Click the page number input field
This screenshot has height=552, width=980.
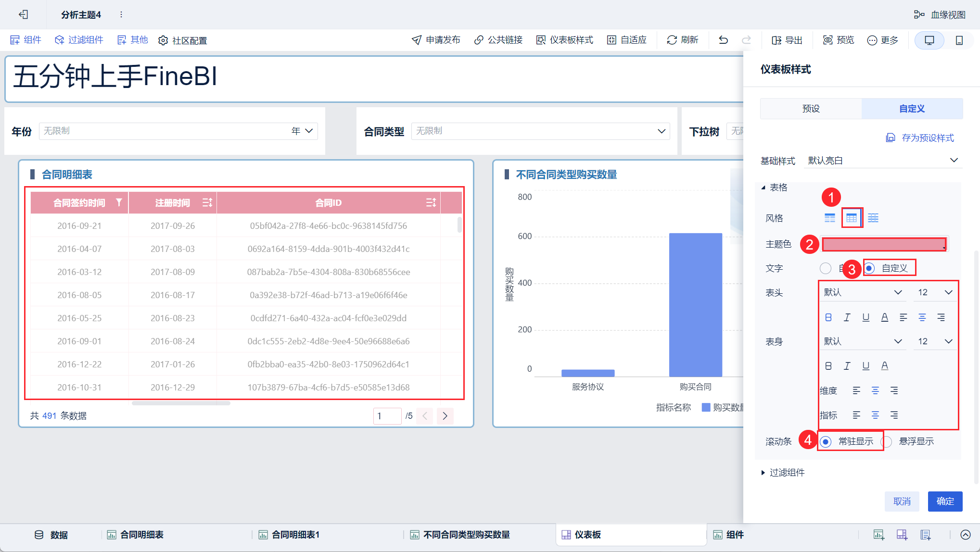387,416
